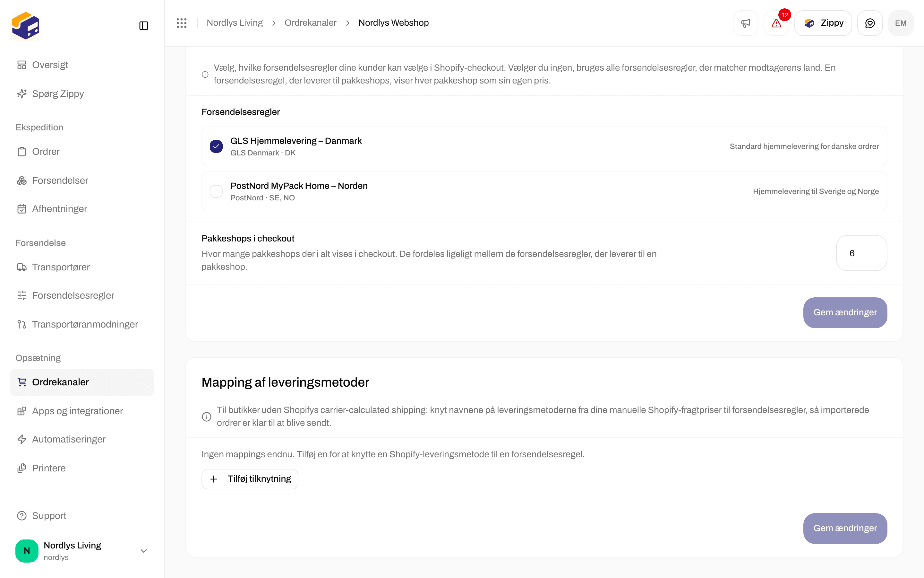Screen dimensions: 924x578
Task: Open Spørg Zippy in the sidebar
Action: tap(82, 94)
